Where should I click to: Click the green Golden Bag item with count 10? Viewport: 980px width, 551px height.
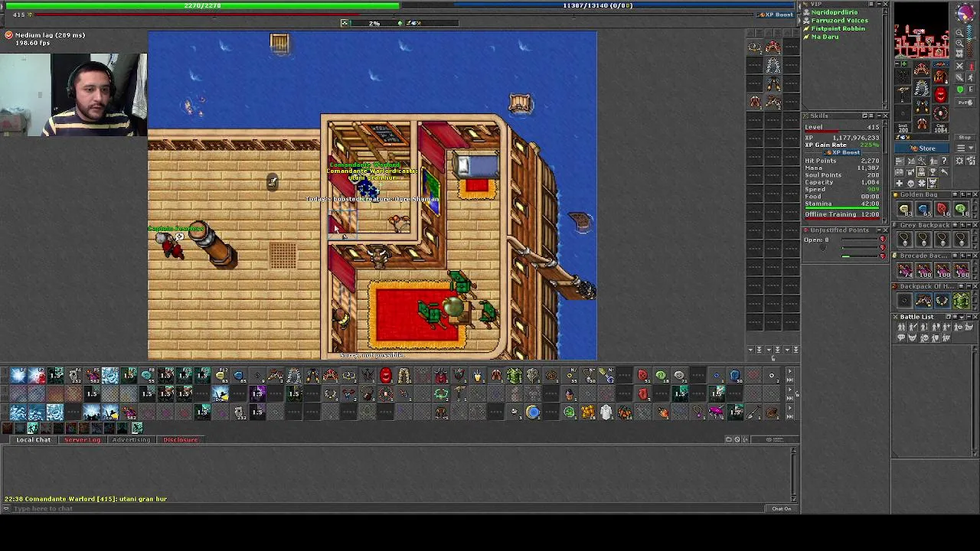point(960,210)
